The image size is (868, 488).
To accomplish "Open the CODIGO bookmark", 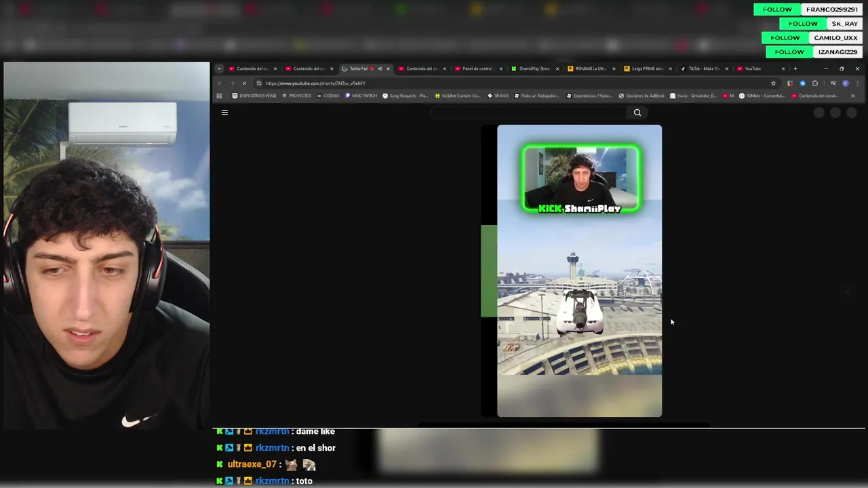I will 328,96.
